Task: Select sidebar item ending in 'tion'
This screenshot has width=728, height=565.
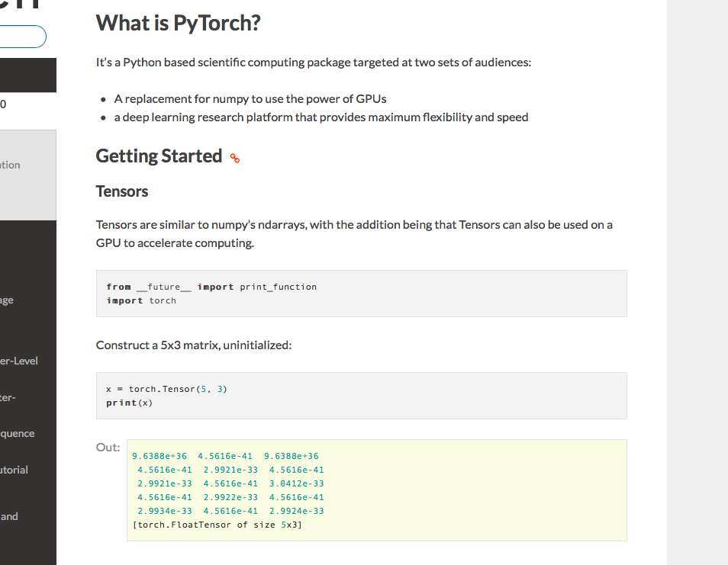Action: tap(11, 165)
